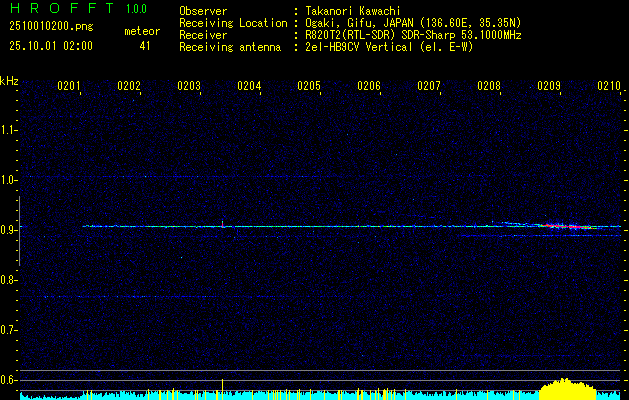Click the 0203 time axis marker
Screen dimensions: 629x400
tap(189, 86)
